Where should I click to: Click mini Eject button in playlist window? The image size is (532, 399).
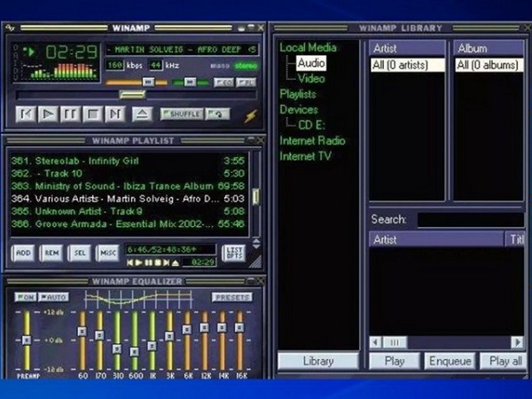click(x=176, y=262)
